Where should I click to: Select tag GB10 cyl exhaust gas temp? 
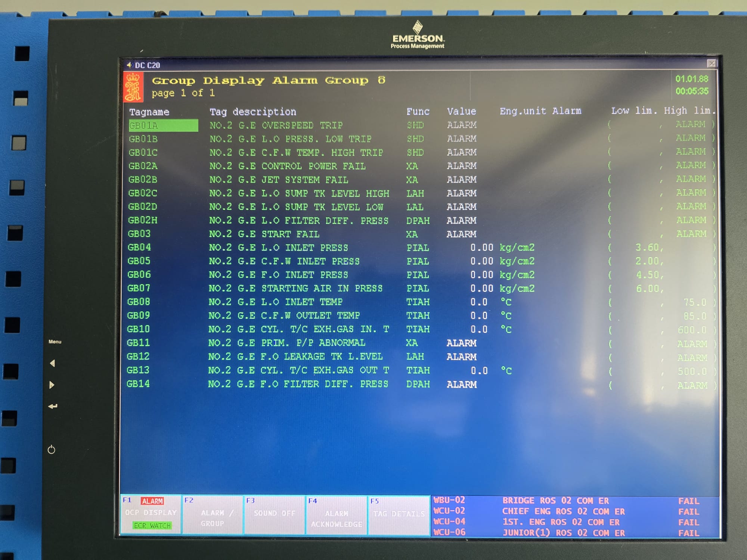click(138, 329)
